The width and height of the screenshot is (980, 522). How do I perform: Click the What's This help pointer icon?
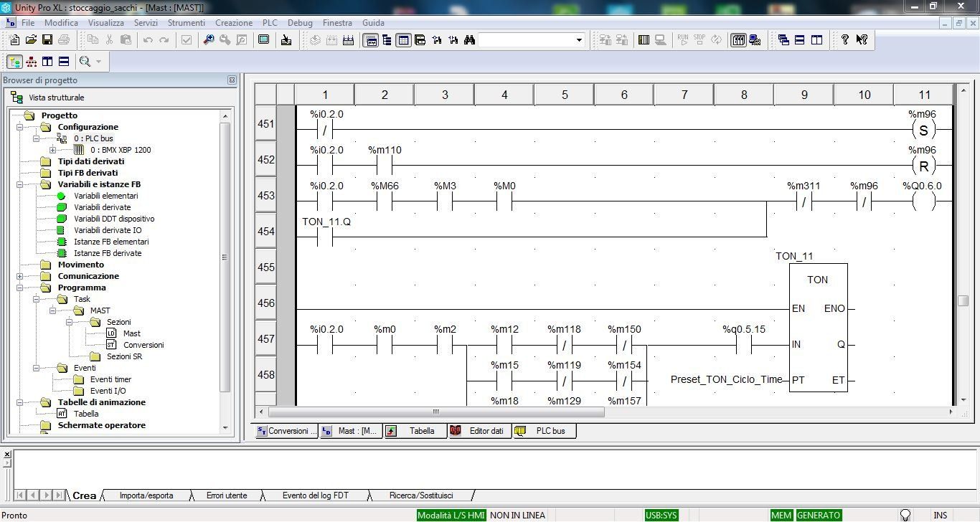click(862, 40)
